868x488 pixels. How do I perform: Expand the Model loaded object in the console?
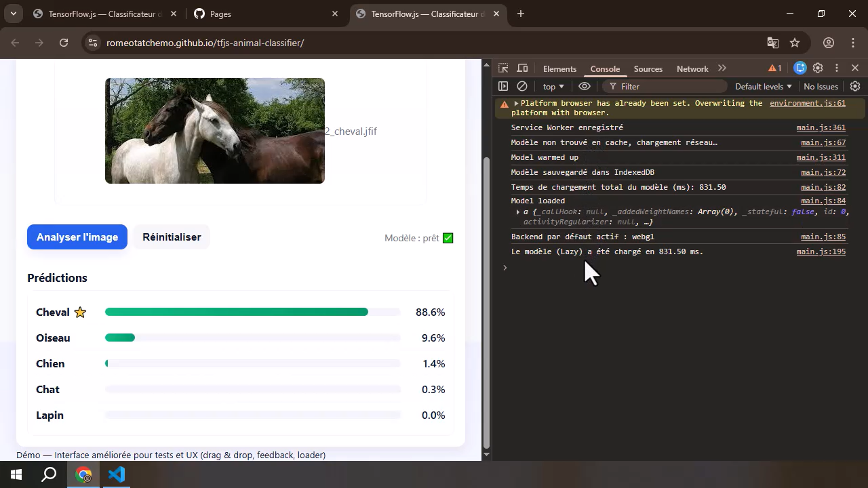point(517,212)
